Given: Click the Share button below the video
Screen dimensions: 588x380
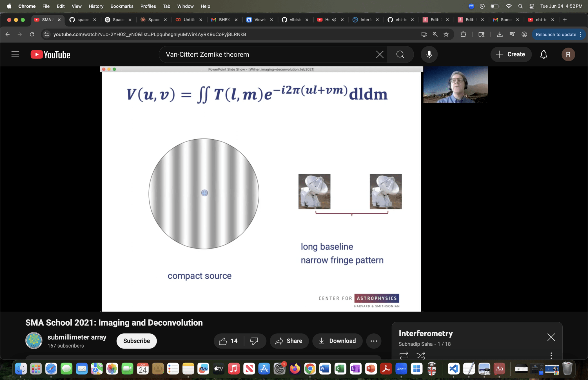Looking at the screenshot, I should 289,341.
